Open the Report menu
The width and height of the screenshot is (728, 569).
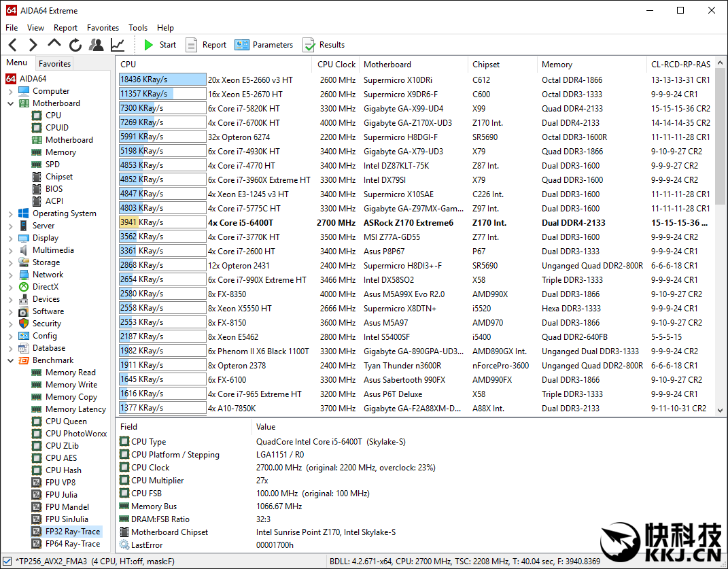tap(65, 28)
